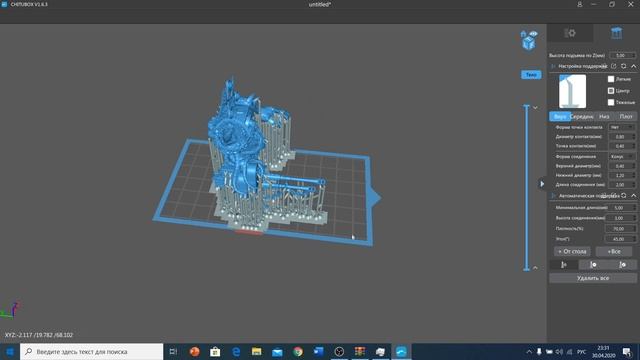The height and width of the screenshot is (360, 640).
Task: Check the Легкие support checkbox
Action: (611, 79)
